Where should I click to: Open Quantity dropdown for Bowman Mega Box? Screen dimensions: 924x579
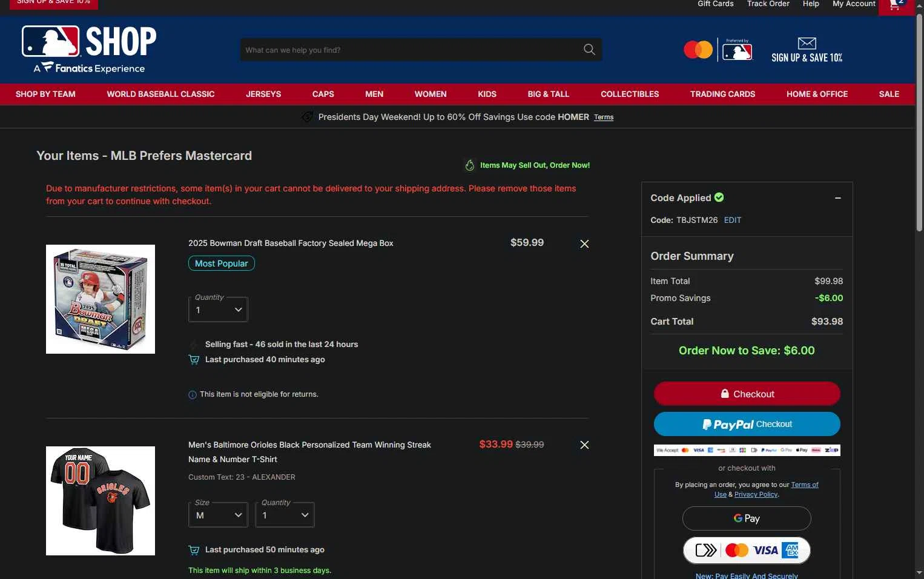point(218,309)
